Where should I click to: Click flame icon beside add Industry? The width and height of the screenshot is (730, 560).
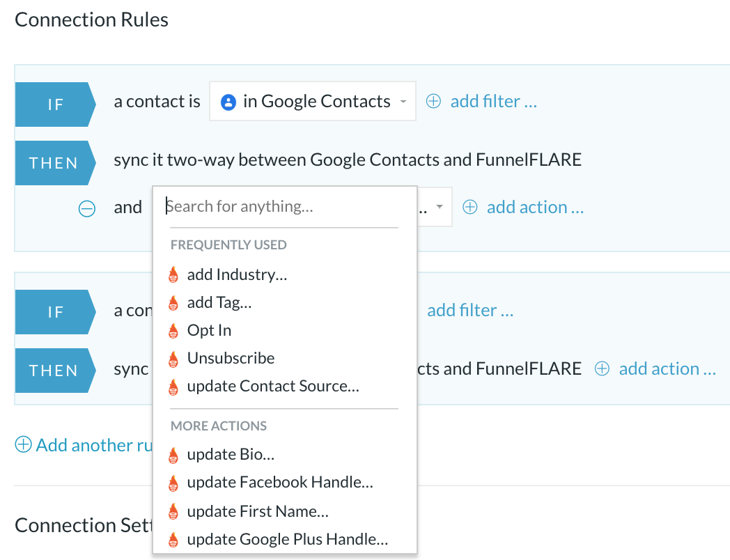tap(173, 274)
